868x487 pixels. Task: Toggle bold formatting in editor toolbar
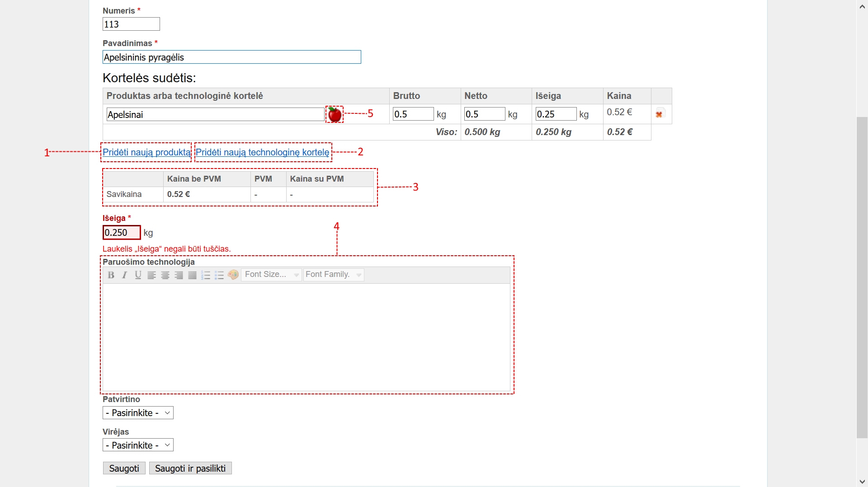pyautogui.click(x=111, y=275)
